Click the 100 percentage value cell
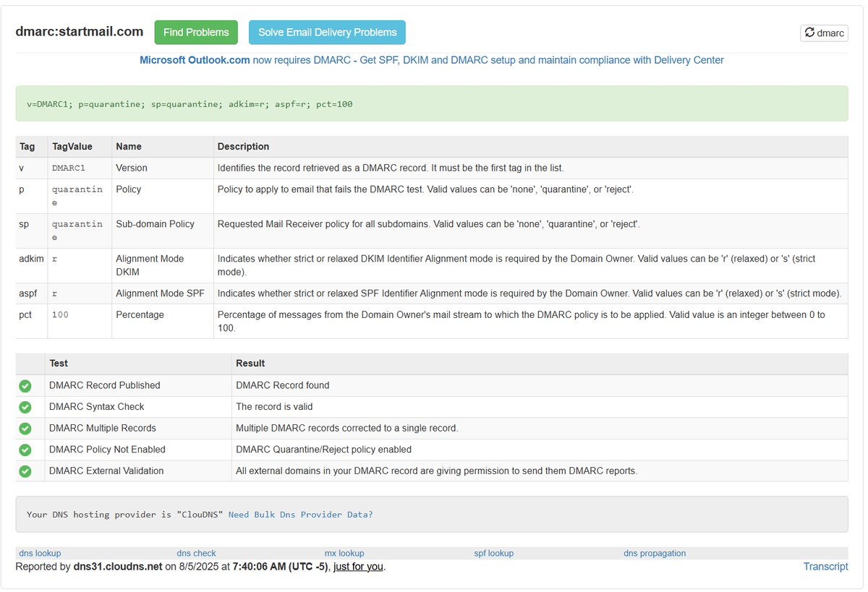868x592 pixels. pos(80,322)
